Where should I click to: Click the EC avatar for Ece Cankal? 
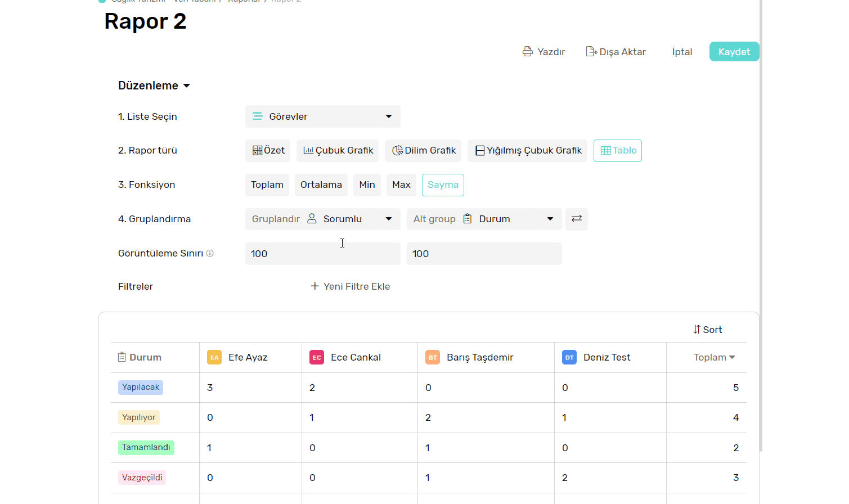[317, 357]
